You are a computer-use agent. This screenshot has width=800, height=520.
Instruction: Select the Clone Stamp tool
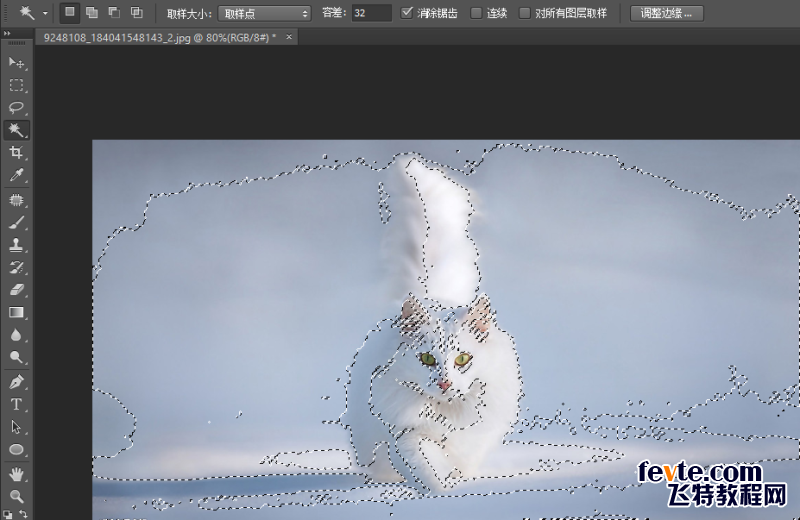tap(16, 245)
